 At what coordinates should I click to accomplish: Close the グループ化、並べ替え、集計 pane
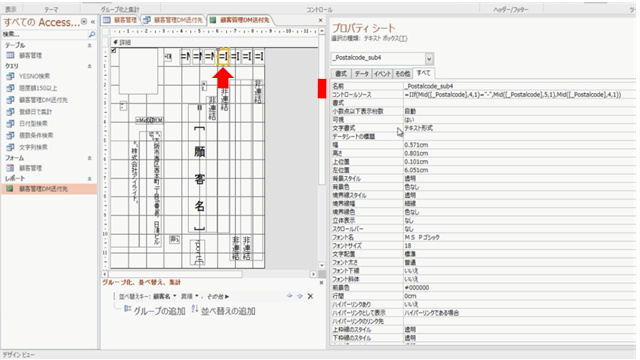321,282
